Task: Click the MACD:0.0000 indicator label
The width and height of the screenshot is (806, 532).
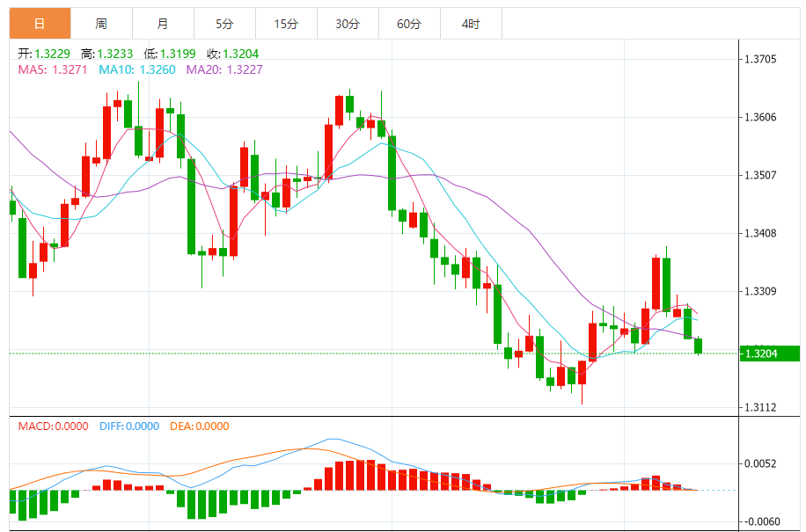Action: coord(54,426)
